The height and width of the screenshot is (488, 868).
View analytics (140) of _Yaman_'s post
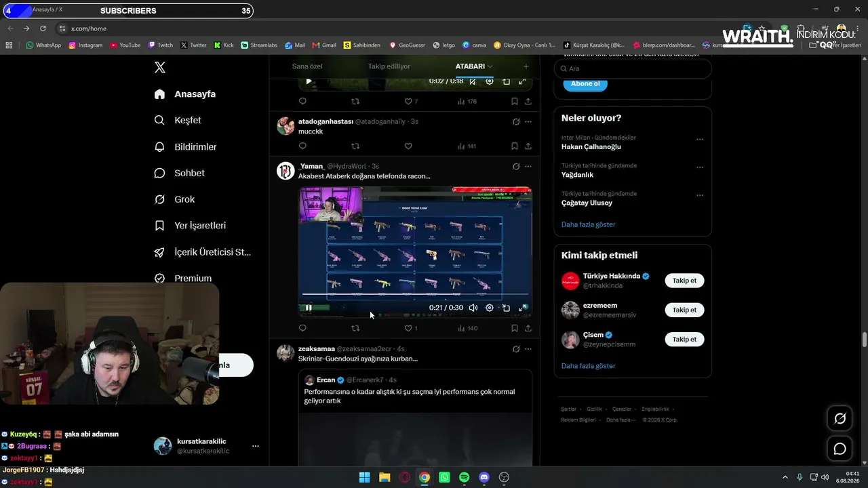(x=467, y=328)
